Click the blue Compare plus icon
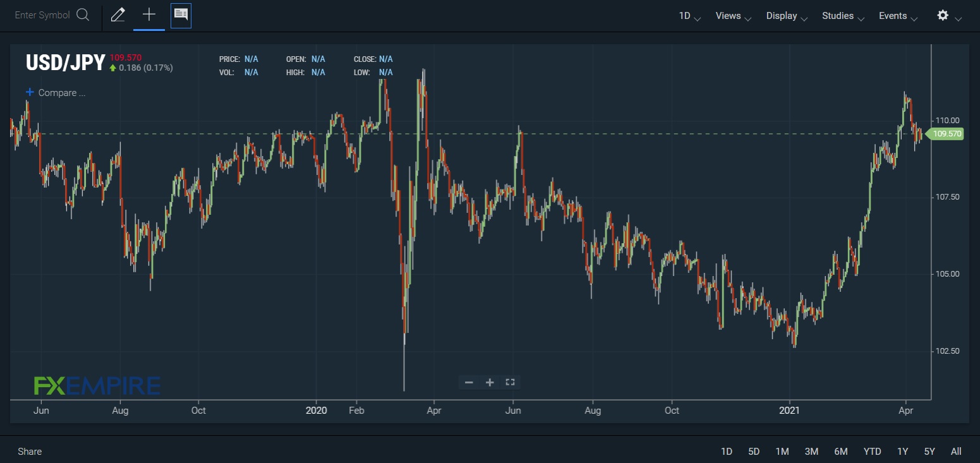 30,92
